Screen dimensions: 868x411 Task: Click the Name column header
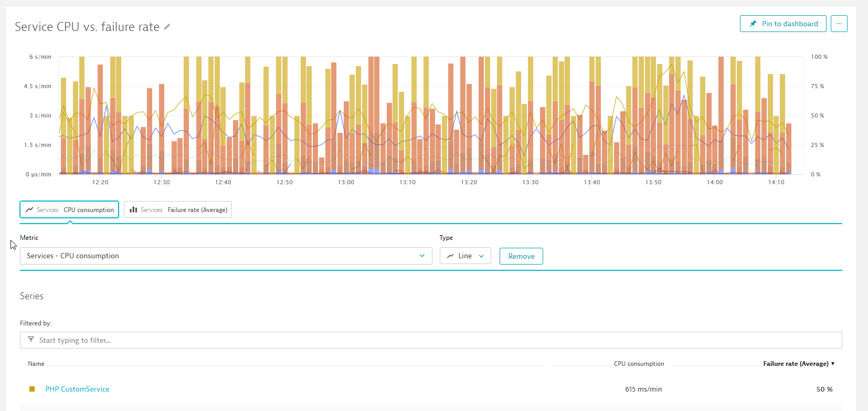[x=36, y=364]
